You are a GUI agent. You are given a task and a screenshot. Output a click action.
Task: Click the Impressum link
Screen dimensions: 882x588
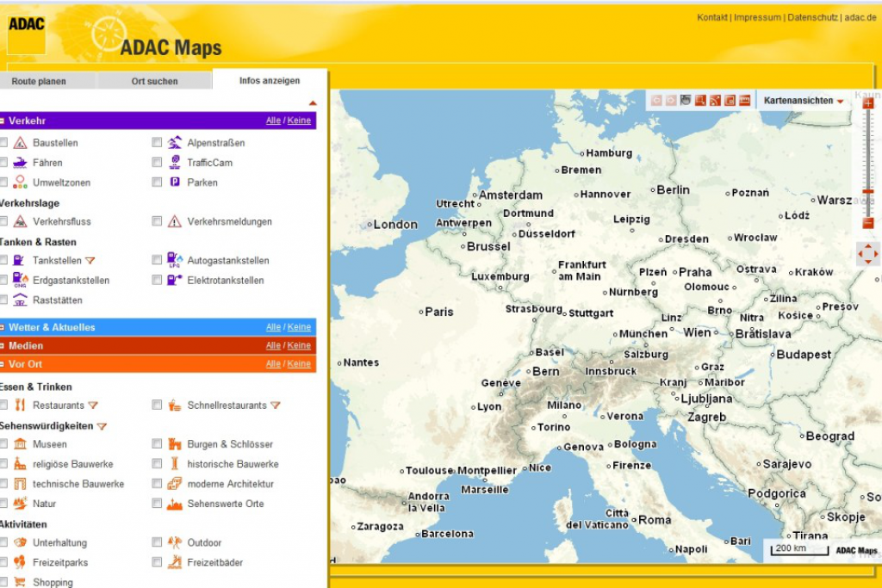(757, 17)
